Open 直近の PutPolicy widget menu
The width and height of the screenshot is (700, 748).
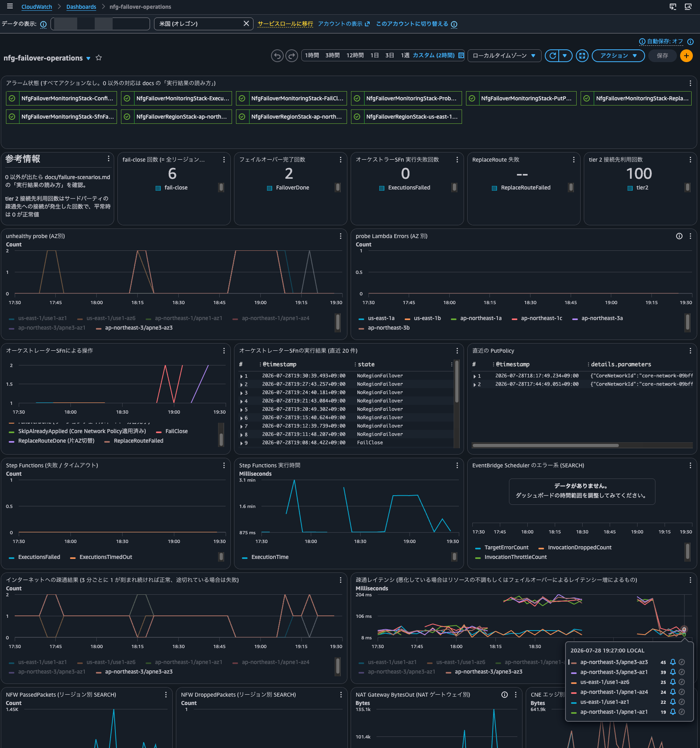pos(690,351)
